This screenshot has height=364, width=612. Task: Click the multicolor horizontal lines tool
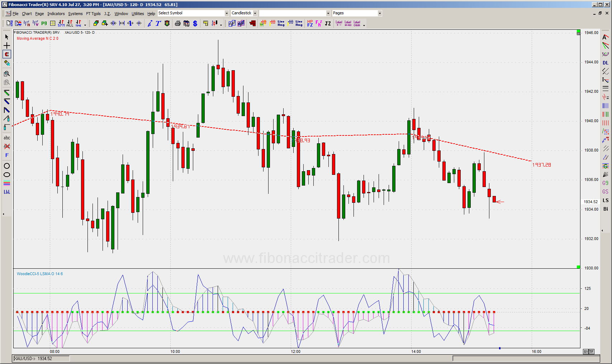click(x=6, y=183)
